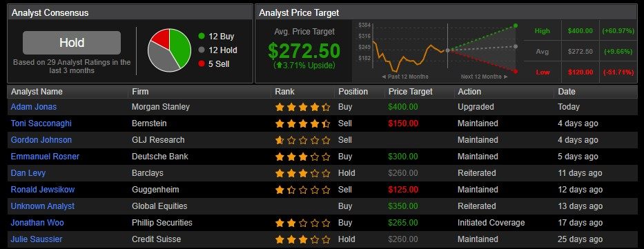
Task: Click the consensus pie chart
Action: point(170,50)
